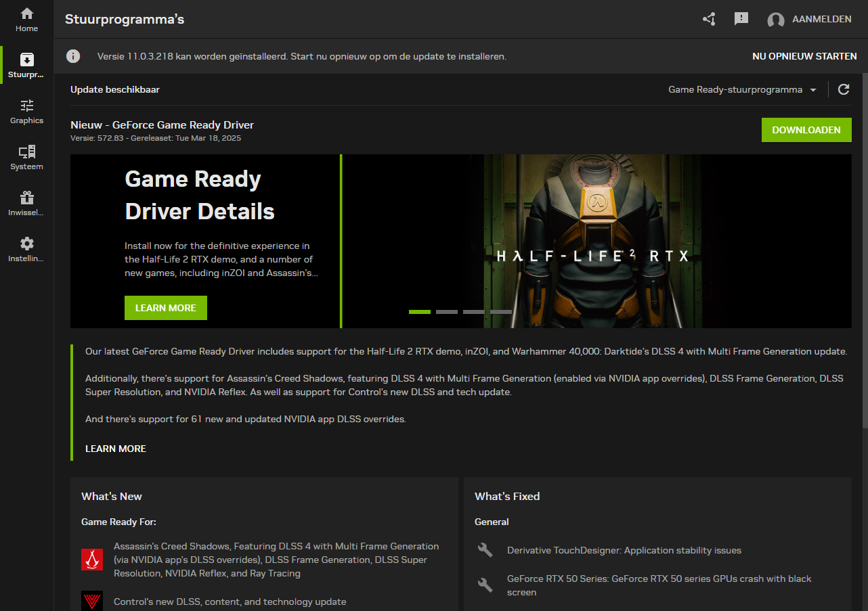Click the Stuurprogramma's sidebar tab
The image size is (868, 611).
click(x=27, y=65)
